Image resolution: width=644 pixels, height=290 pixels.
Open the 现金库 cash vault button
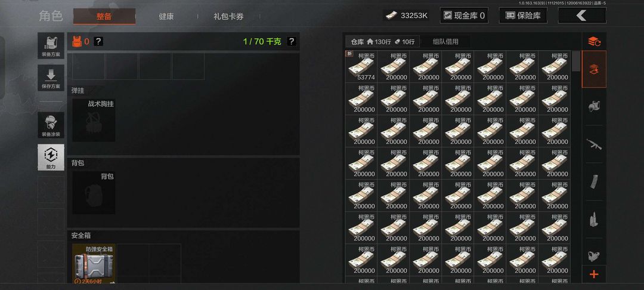point(464,16)
